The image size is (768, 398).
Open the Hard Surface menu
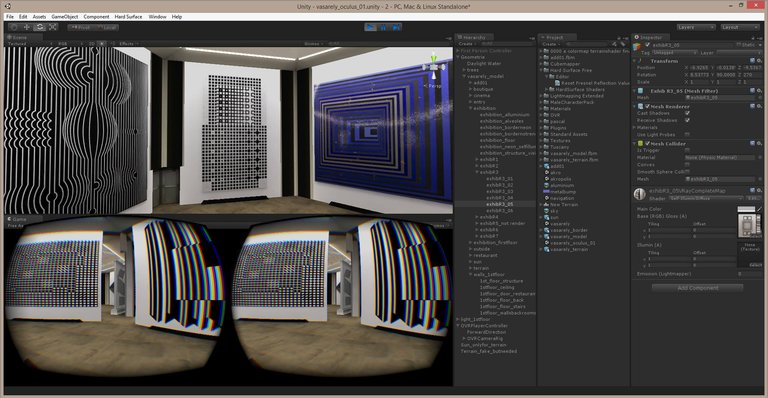click(x=128, y=17)
